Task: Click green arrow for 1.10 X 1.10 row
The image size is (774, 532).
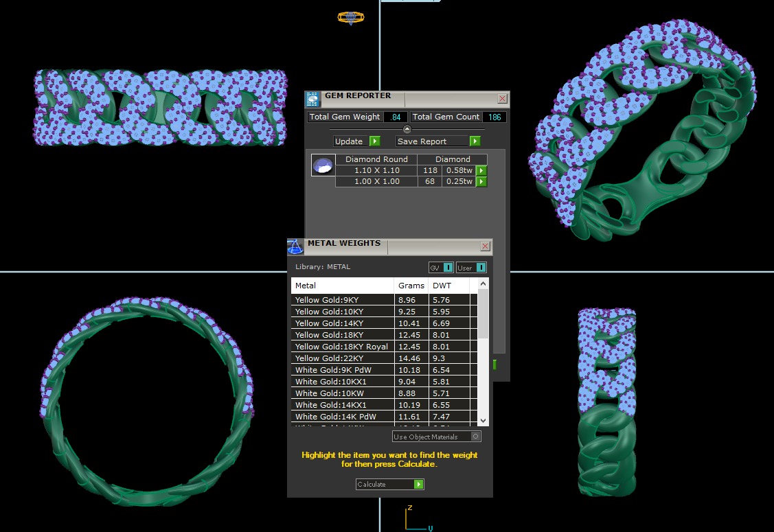Action: tap(481, 170)
